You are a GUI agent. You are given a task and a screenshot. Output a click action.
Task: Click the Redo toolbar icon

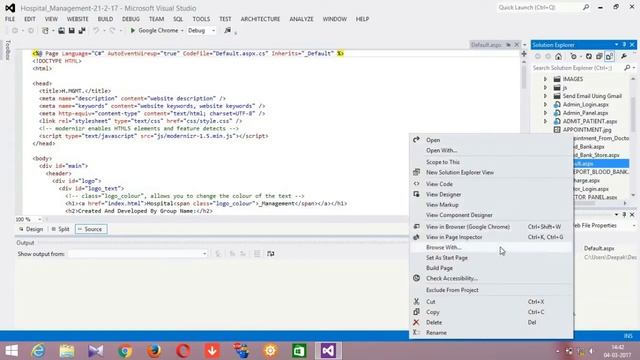tap(112, 31)
